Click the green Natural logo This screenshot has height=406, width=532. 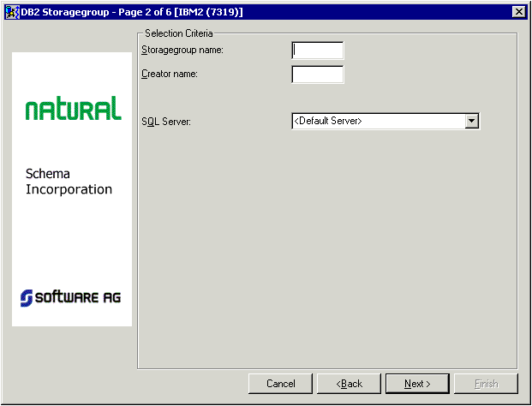coord(73,109)
